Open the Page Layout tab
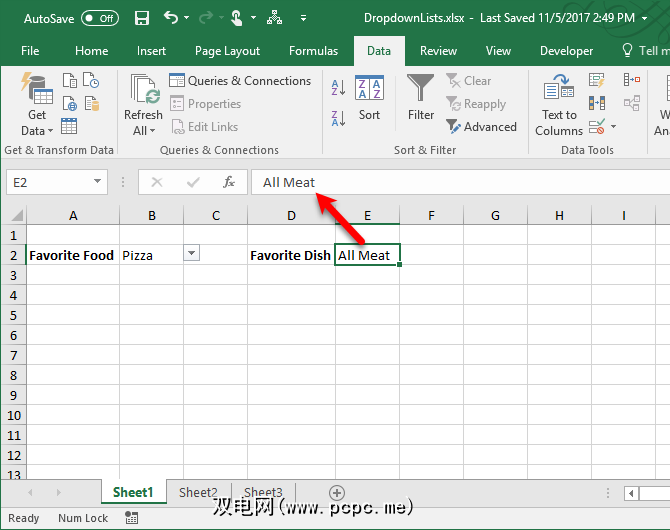Image resolution: width=670 pixels, height=530 pixels. point(227,51)
